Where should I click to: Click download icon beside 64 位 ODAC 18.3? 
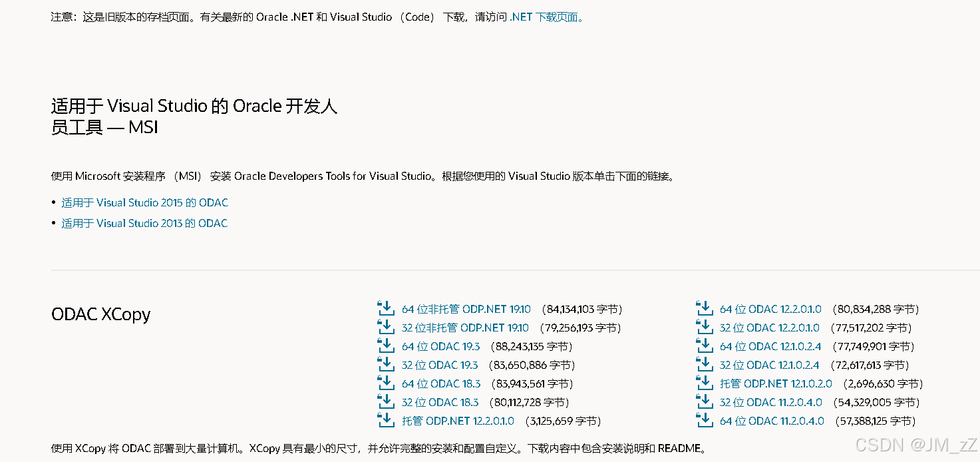coord(386,383)
